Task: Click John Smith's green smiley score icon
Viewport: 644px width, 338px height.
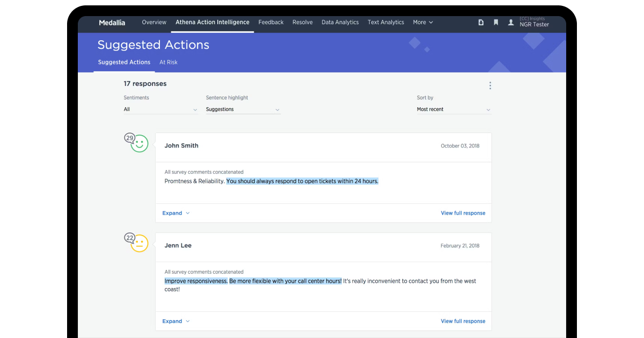Action: tap(140, 144)
